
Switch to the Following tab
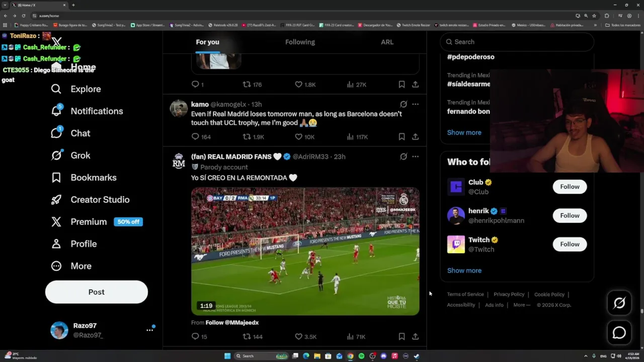click(300, 42)
